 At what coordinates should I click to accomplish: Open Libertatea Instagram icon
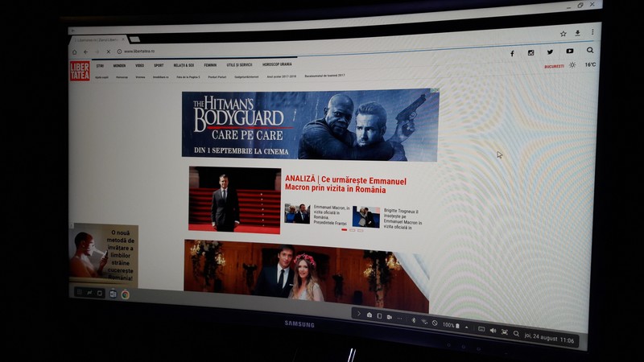click(530, 52)
